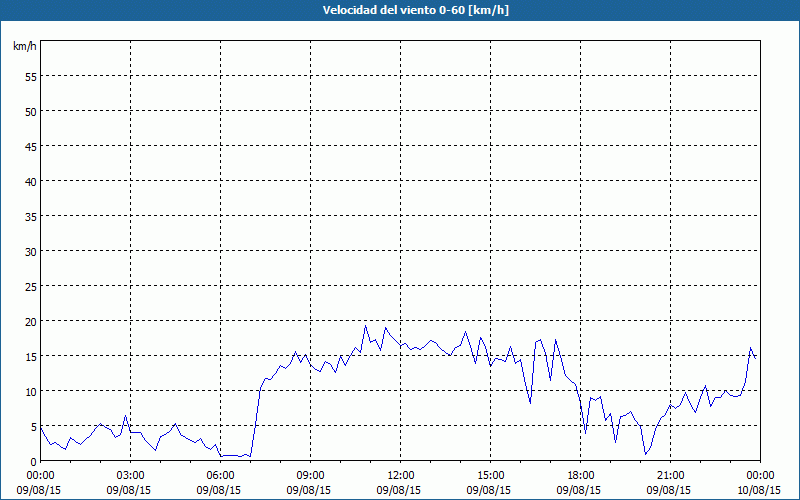This screenshot has width=800, height=500.
Task: Select the "06:00" time label
Action: point(220,476)
